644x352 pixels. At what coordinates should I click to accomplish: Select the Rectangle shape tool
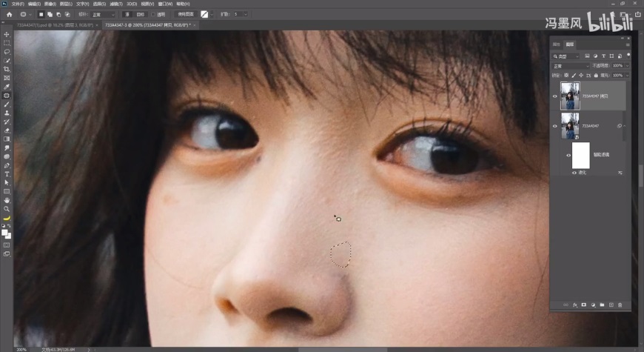7,192
